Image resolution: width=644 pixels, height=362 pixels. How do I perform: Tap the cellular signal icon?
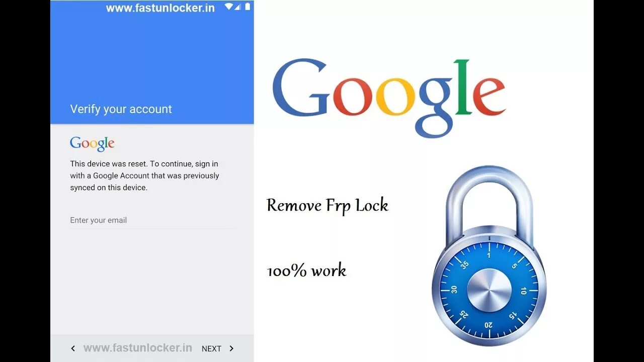(x=237, y=7)
